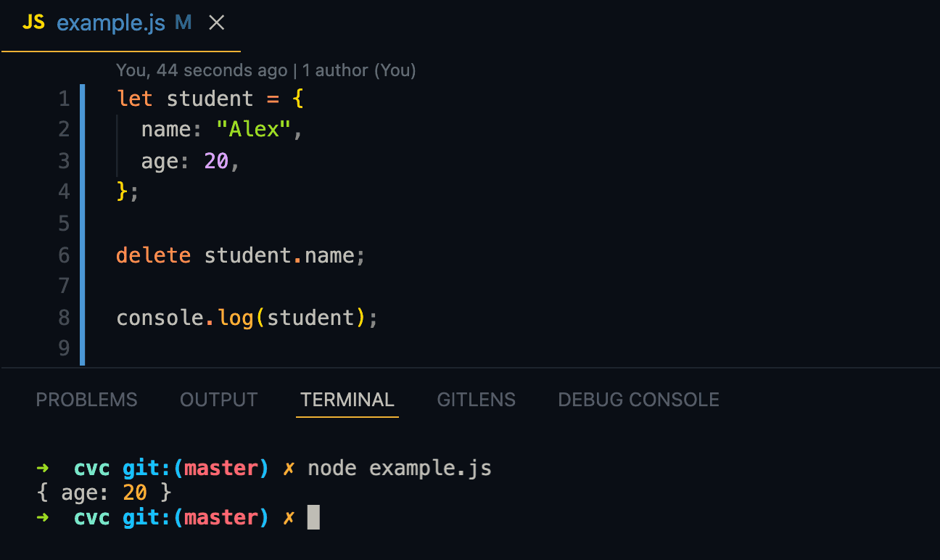Viewport: 940px width, 560px height.
Task: Place cursor in the "Alex" string
Action: 254,130
